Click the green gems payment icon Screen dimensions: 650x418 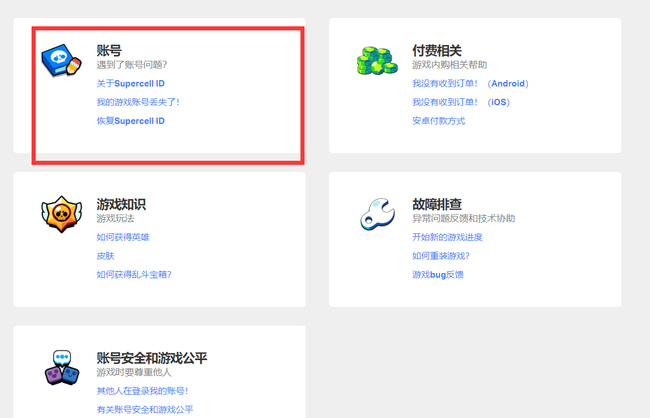[377, 60]
